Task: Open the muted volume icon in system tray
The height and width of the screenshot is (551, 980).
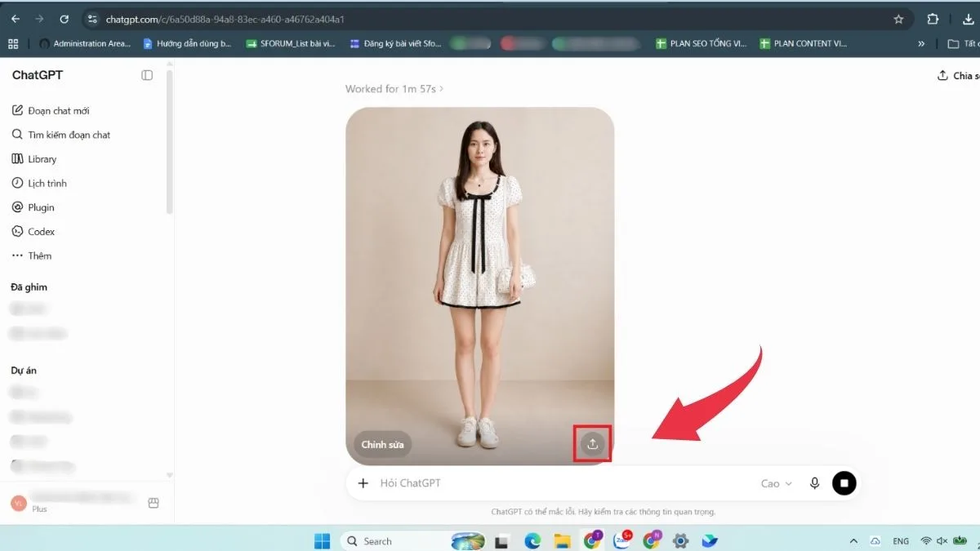Action: [x=942, y=541]
